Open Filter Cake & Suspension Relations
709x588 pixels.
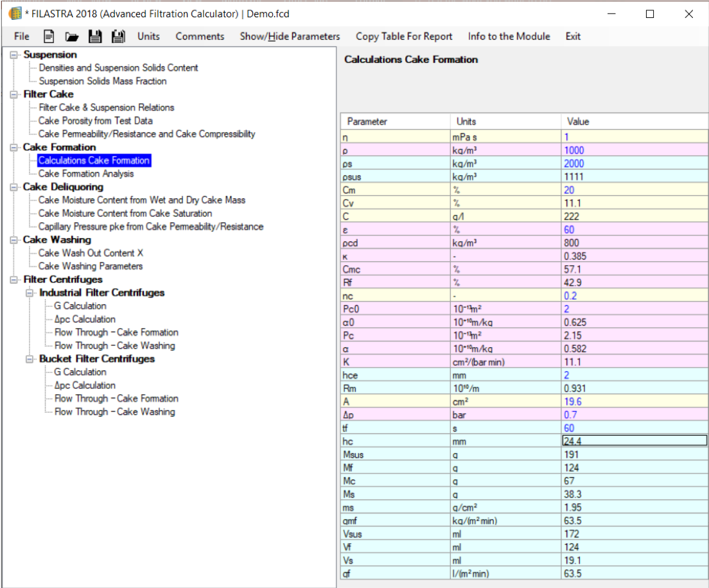(106, 108)
